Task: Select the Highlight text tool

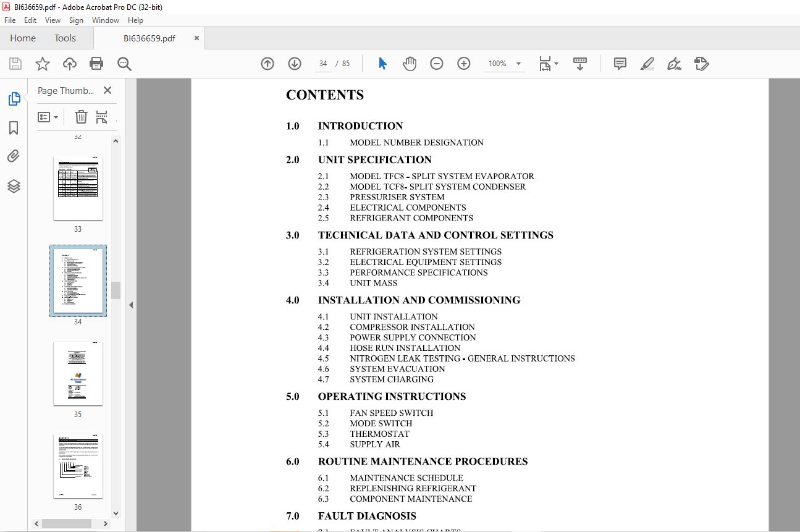Action: pyautogui.click(x=647, y=64)
